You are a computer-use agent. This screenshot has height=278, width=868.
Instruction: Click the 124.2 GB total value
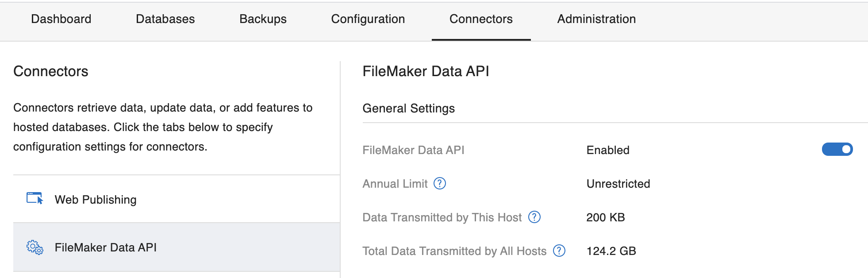click(611, 251)
